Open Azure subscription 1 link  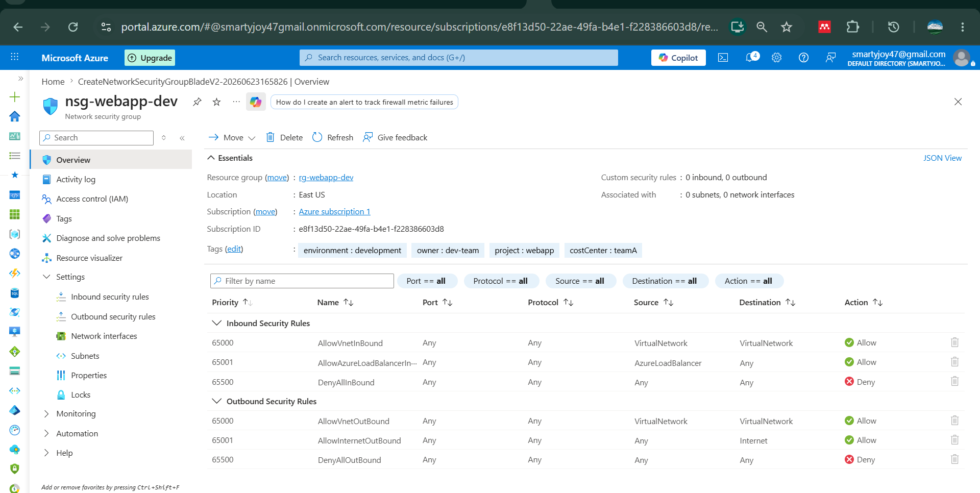[x=334, y=211]
